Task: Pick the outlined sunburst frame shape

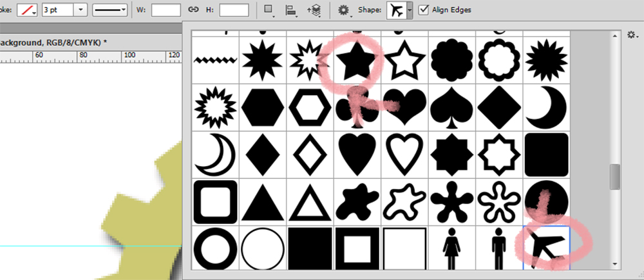Action: point(216,107)
